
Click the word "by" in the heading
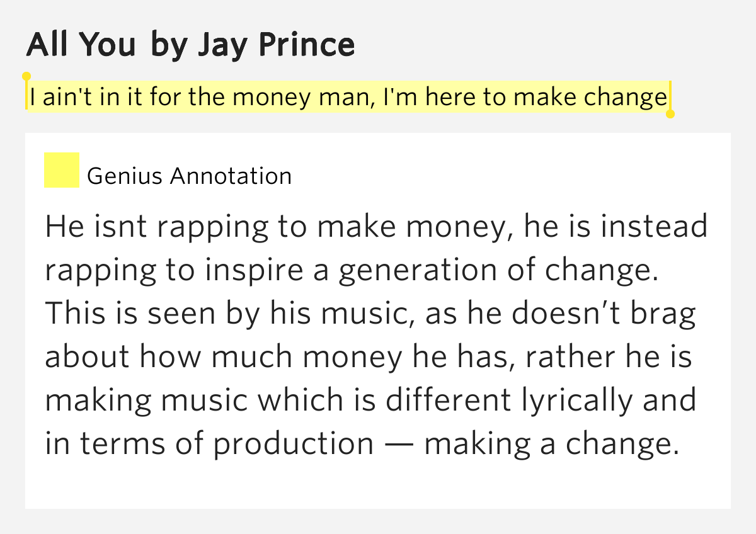166,45
